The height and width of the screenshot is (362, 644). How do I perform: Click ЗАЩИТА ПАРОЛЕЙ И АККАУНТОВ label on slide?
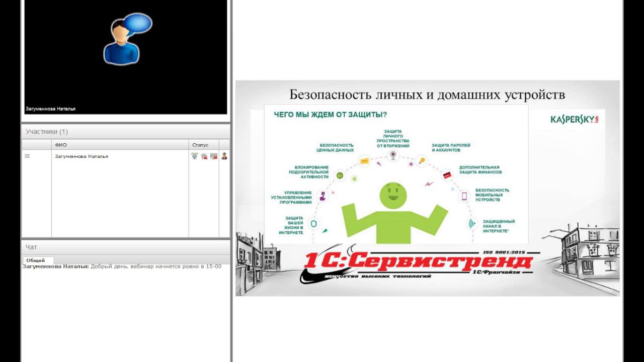coord(451,148)
